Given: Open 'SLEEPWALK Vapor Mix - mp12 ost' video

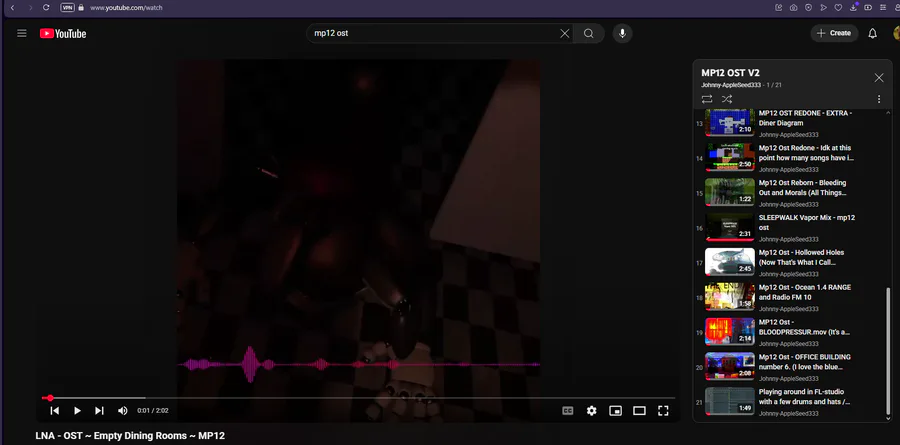Looking at the screenshot, I should [792, 228].
